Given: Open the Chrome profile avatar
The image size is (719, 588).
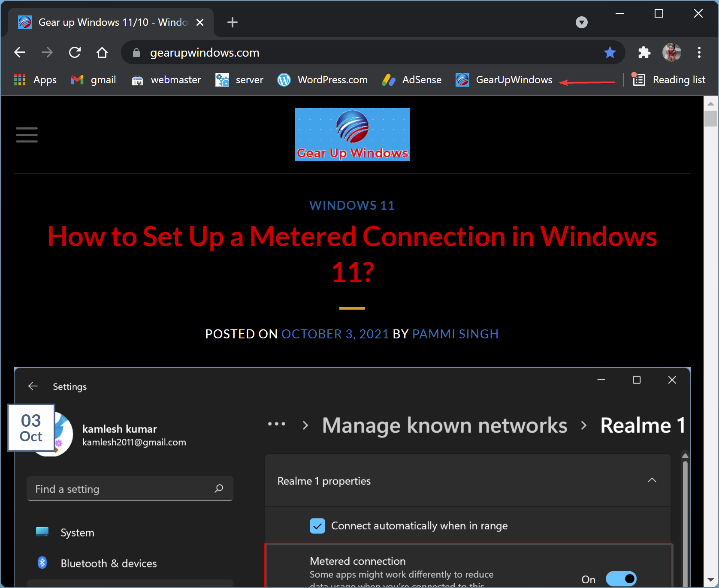Looking at the screenshot, I should pos(672,53).
